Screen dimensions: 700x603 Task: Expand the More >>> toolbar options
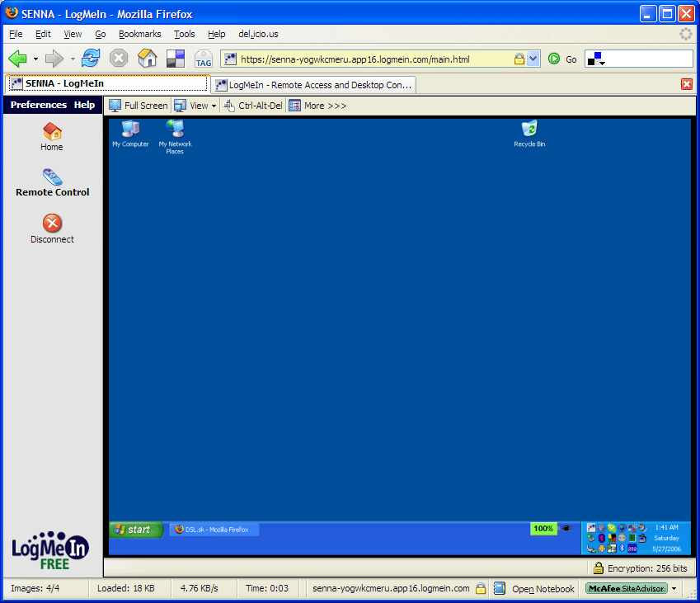click(318, 106)
